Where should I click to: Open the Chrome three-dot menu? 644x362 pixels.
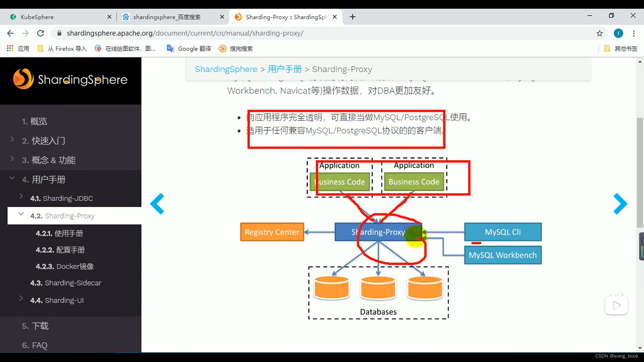(634, 33)
